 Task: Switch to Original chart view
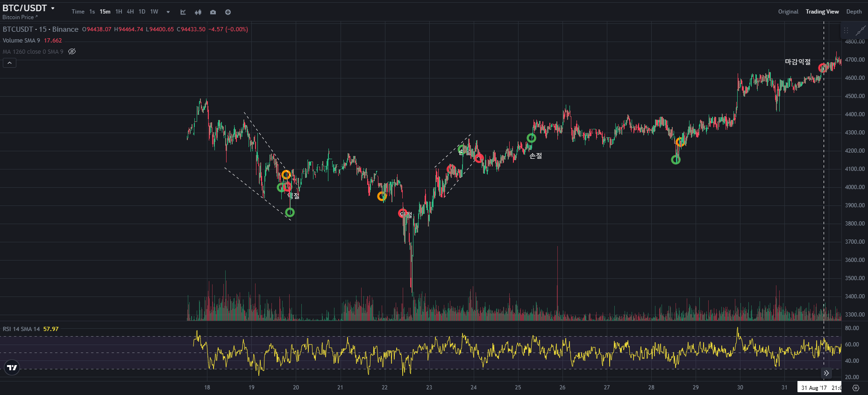click(x=788, y=12)
